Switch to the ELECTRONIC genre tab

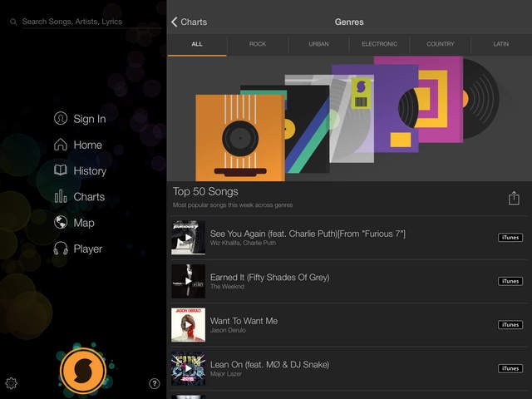379,44
